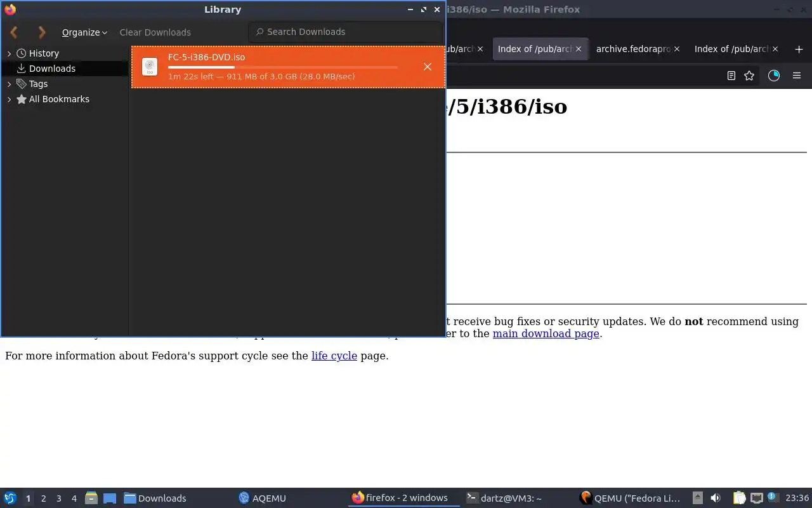Viewport: 812px width, 508px height.
Task: Click the show desktop icon in the taskbar
Action: coord(91,498)
